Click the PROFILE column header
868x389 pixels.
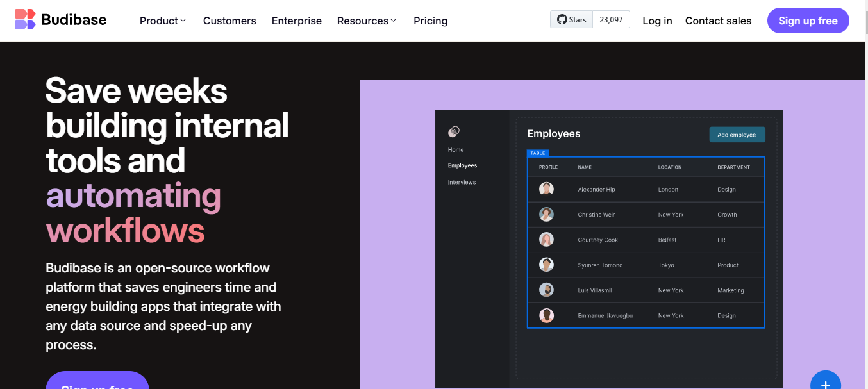click(548, 167)
